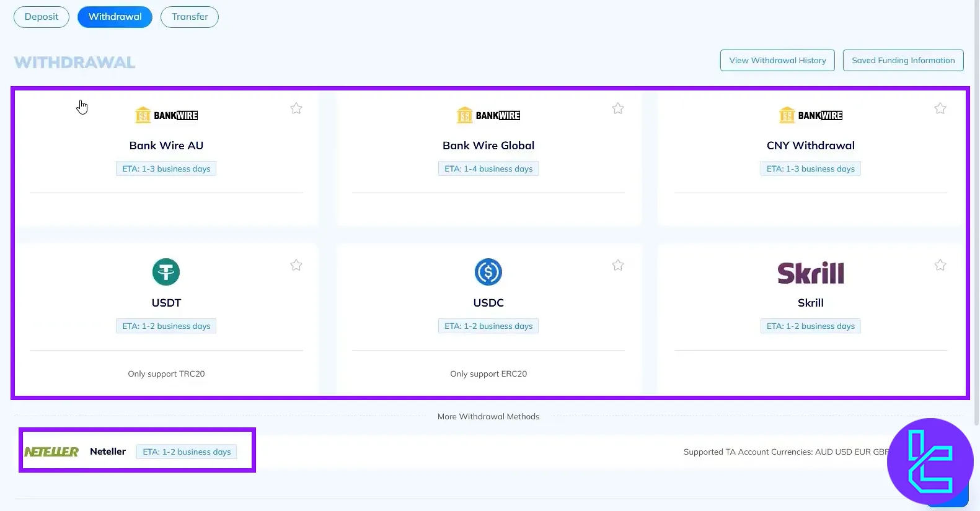Select the Neteller method name
The height and width of the screenshot is (511, 980).
[108, 452]
